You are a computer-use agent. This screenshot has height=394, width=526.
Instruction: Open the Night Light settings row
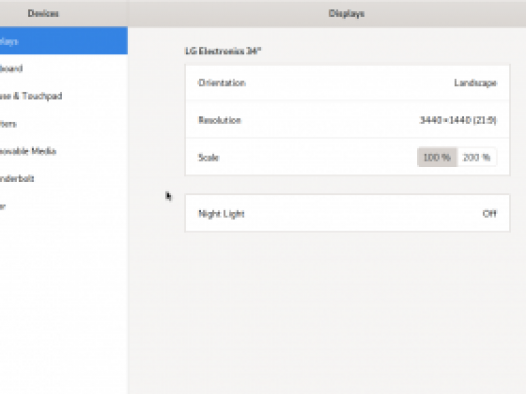(347, 213)
